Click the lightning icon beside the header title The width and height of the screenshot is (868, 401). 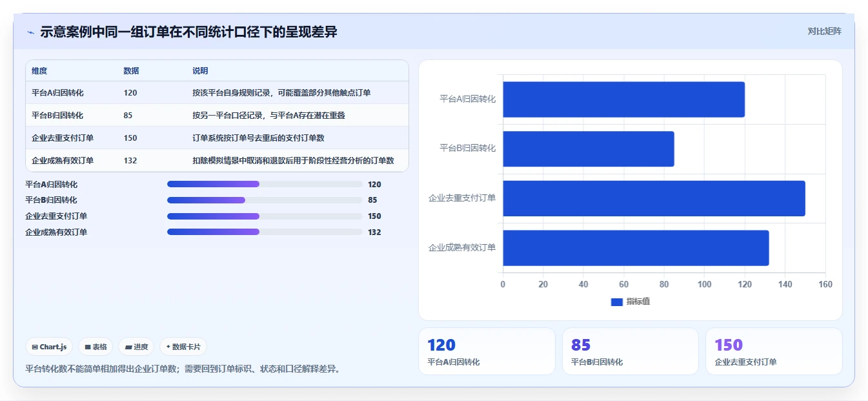tap(30, 32)
